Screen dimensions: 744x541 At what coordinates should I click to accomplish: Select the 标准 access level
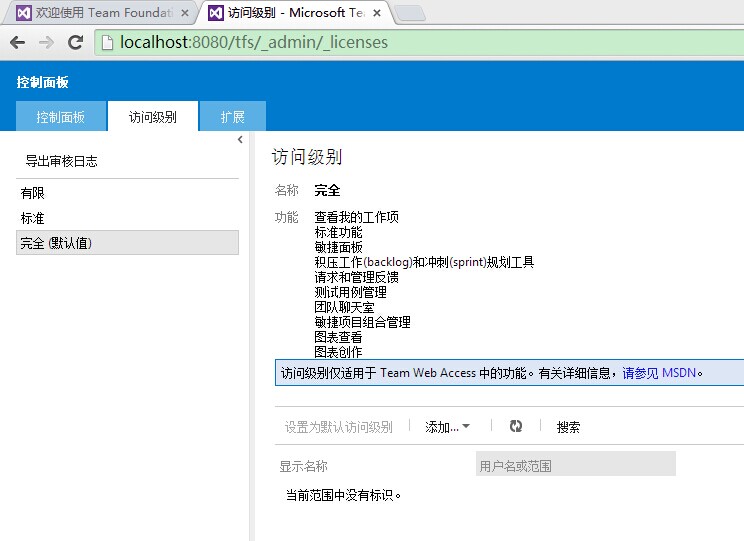[x=127, y=218]
